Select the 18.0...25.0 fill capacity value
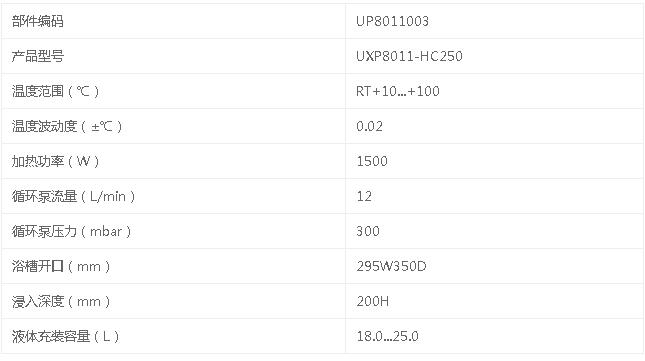645x361 pixels. pos(387,336)
